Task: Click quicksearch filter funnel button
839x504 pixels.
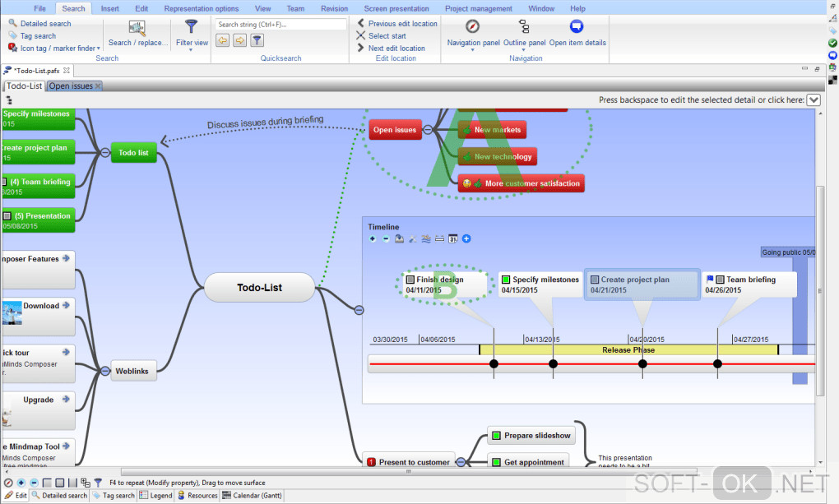Action: (x=257, y=40)
